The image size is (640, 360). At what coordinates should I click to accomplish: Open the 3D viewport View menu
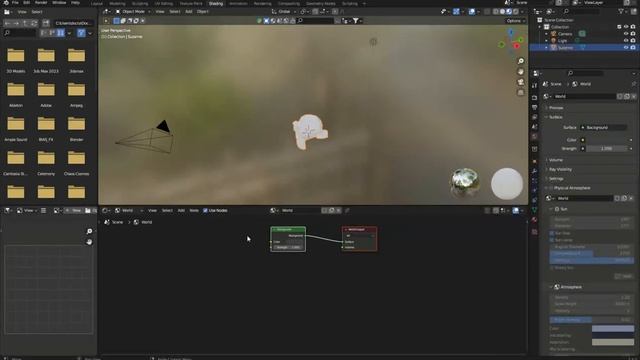click(x=160, y=11)
